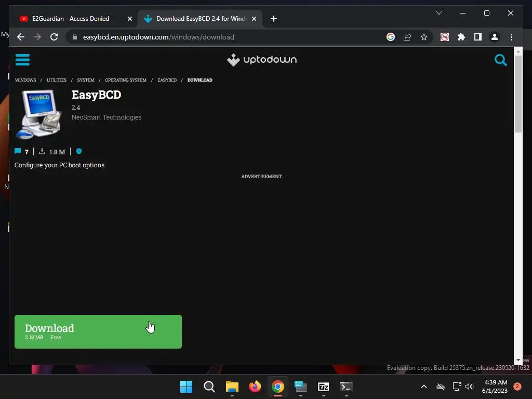Open the WINDOWS breadcrumb link
The image size is (532, 399).
(25, 80)
